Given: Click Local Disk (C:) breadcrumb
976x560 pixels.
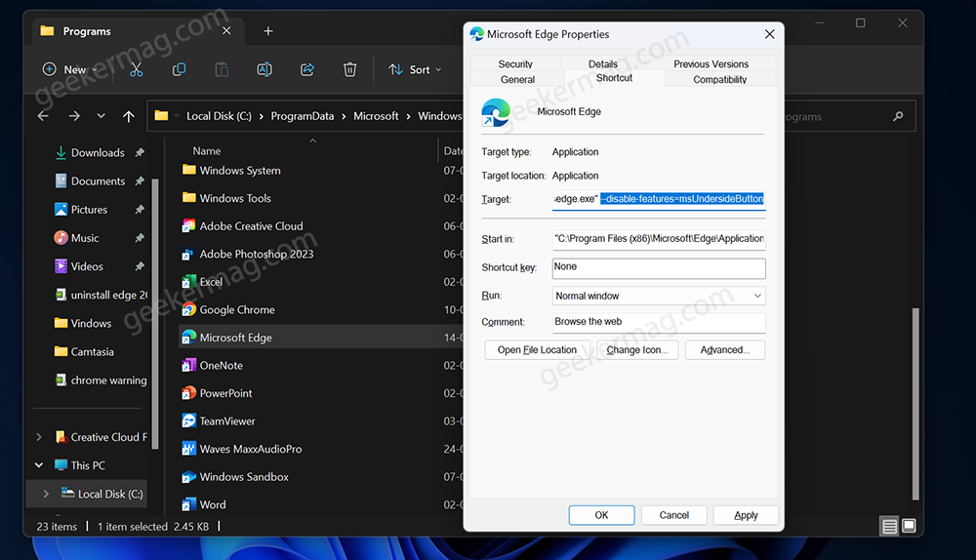Looking at the screenshot, I should pyautogui.click(x=219, y=116).
